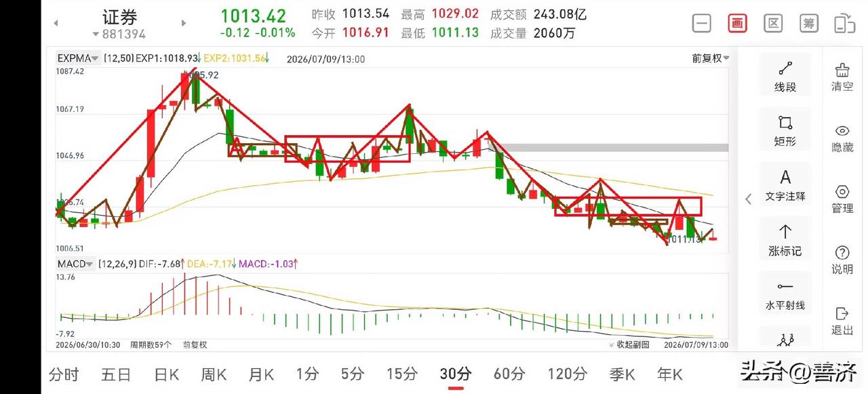Screen dimensions: 868x394
Task: Select the partially visible tool below 水平射线
Action: click(x=785, y=338)
